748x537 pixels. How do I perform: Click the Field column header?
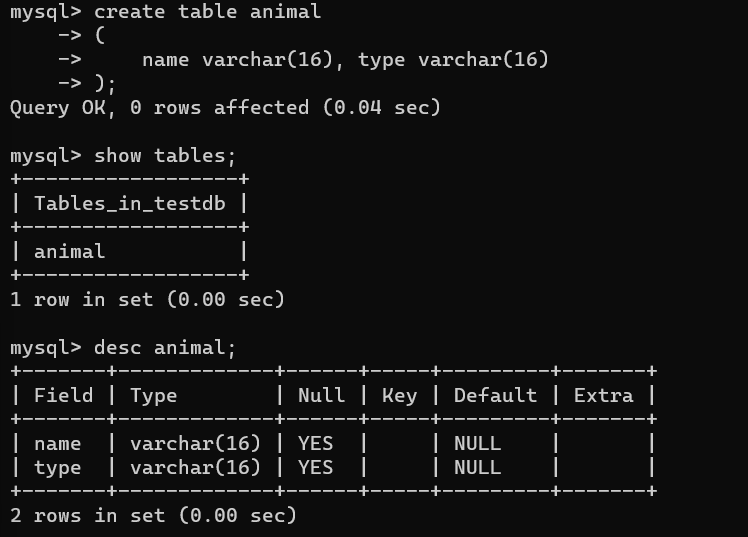[x=63, y=396]
